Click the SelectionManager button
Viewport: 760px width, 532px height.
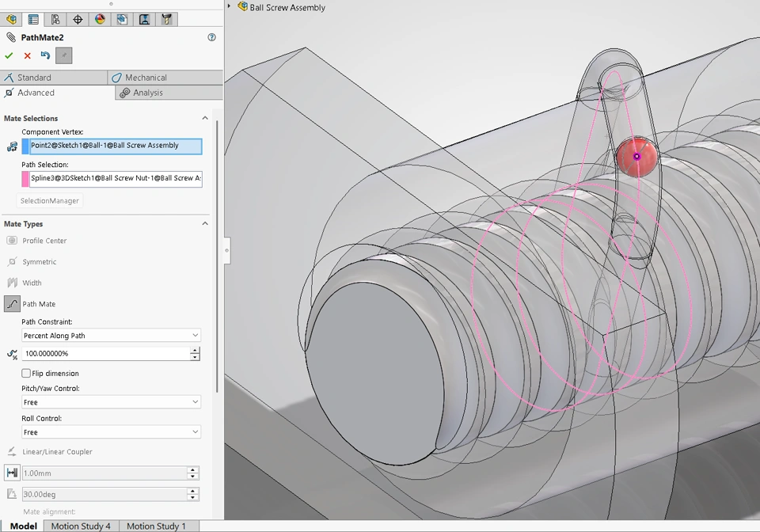click(50, 201)
